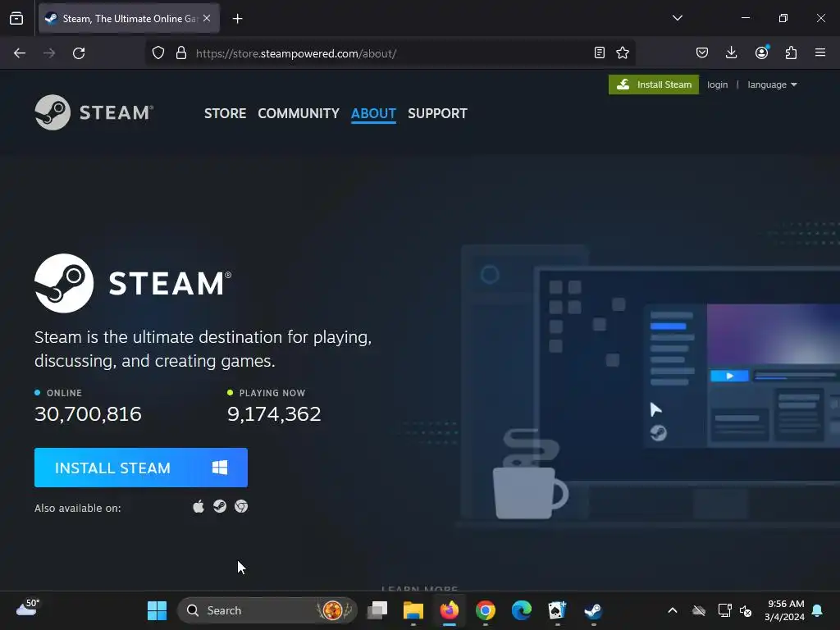Open File Explorer from the taskbar
The image size is (840, 630).
pyautogui.click(x=413, y=610)
